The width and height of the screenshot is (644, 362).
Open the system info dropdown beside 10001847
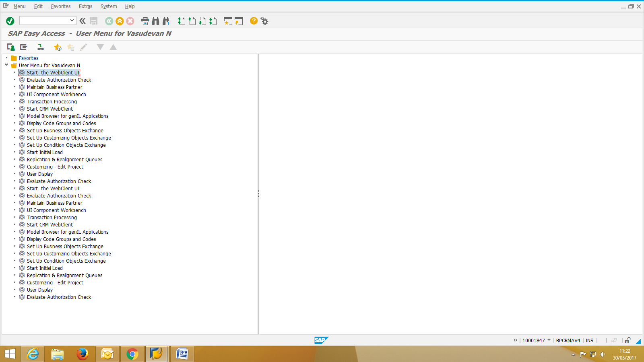coord(549,340)
